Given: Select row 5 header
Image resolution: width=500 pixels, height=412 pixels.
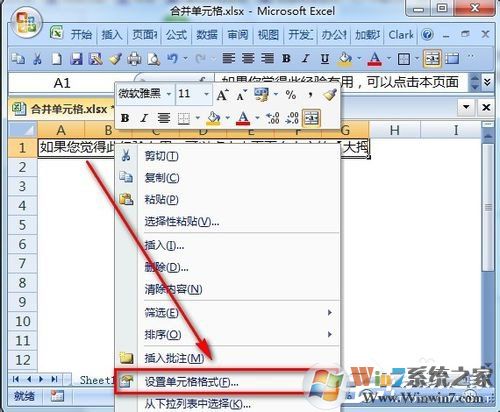Looking at the screenshot, I should click(22, 225).
